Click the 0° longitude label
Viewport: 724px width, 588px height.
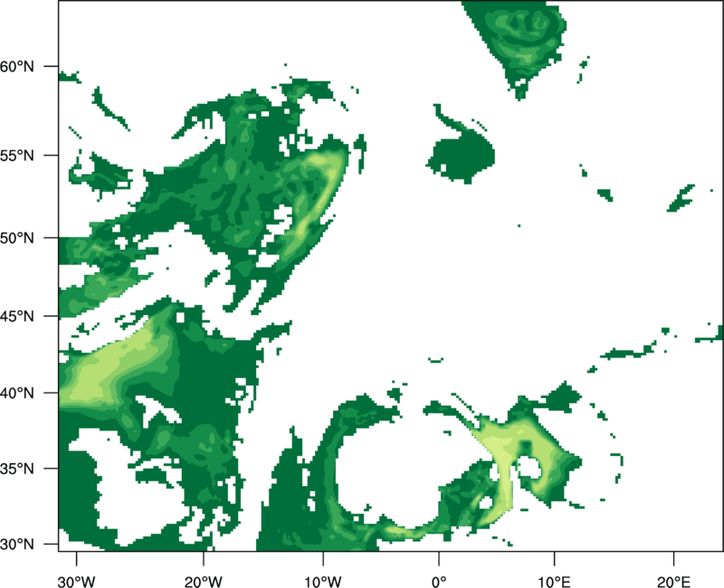(x=439, y=582)
